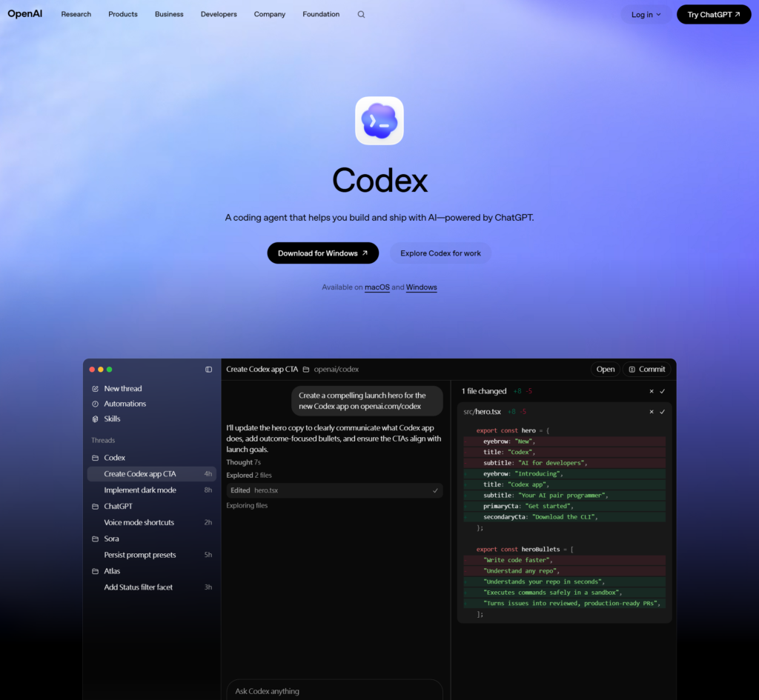The width and height of the screenshot is (759, 700).
Task: Click the Threads section label
Action: click(x=103, y=440)
